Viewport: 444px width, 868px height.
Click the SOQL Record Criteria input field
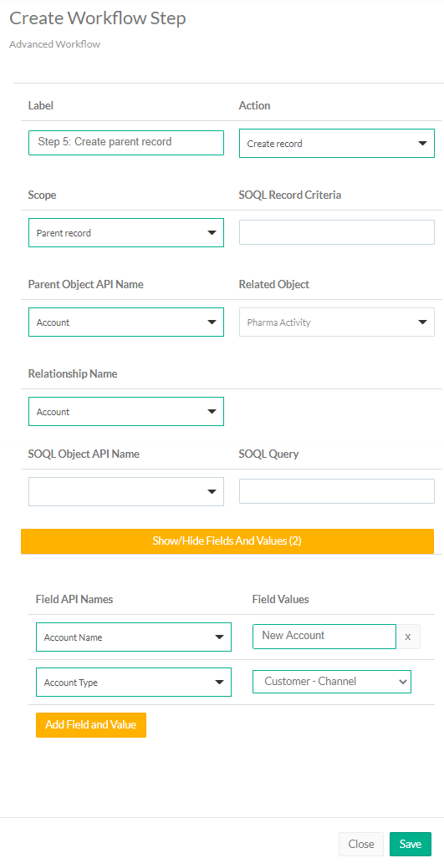(336, 232)
